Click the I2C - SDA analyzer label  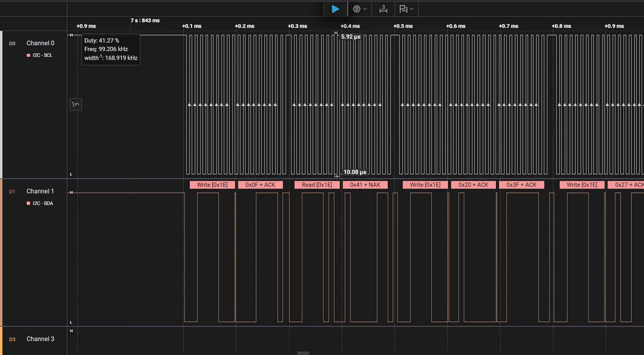coord(43,203)
